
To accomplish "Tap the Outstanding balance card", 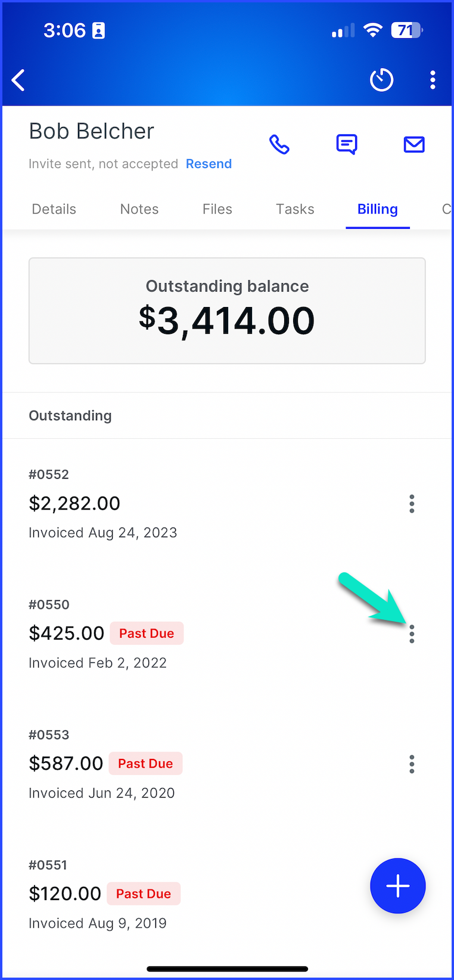I will click(x=227, y=311).
